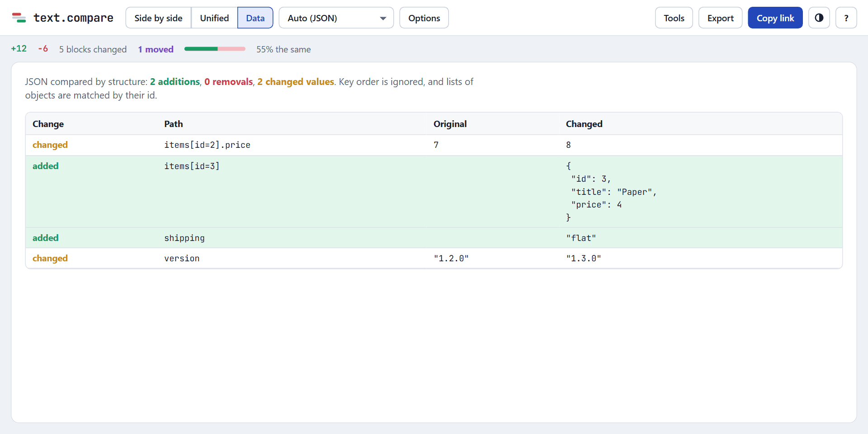Click the text.compare logo icon
The height and width of the screenshot is (434, 868).
tap(19, 18)
